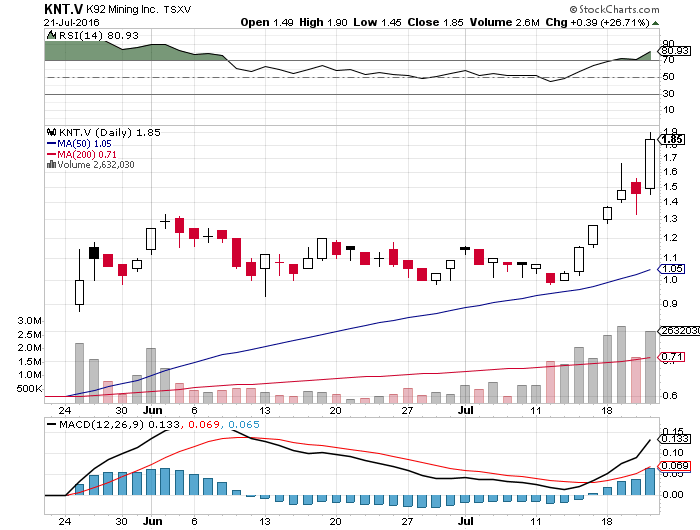Click the Jun label on price x-axis

pyautogui.click(x=152, y=410)
